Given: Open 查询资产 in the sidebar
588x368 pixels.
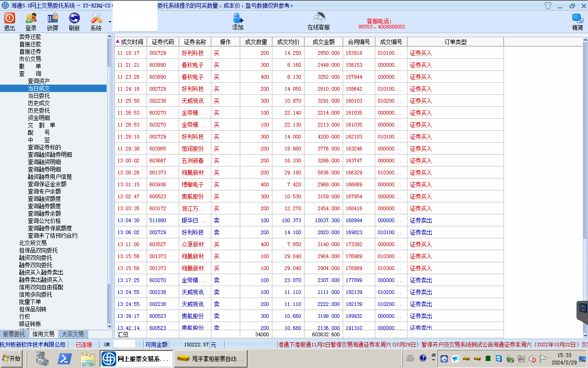Looking at the screenshot, I should [39, 81].
